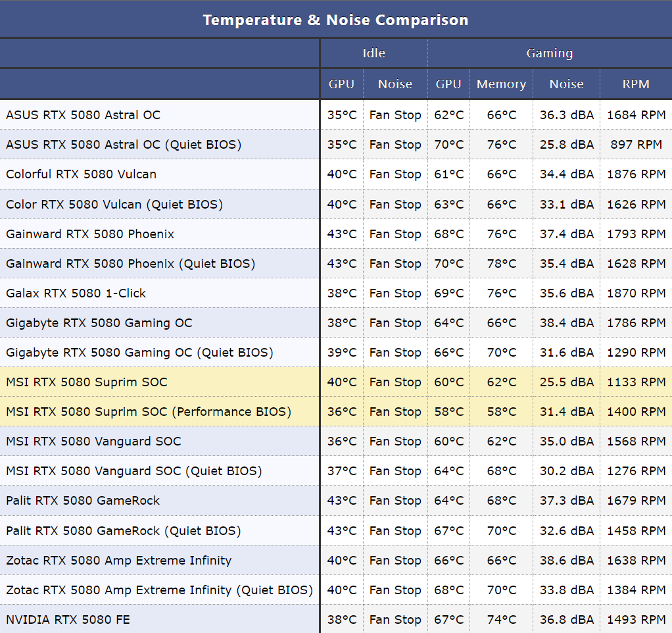
Task: Select the highlighted MSI RTX 5080 Suprim SOC row
Action: pyautogui.click(x=86, y=382)
